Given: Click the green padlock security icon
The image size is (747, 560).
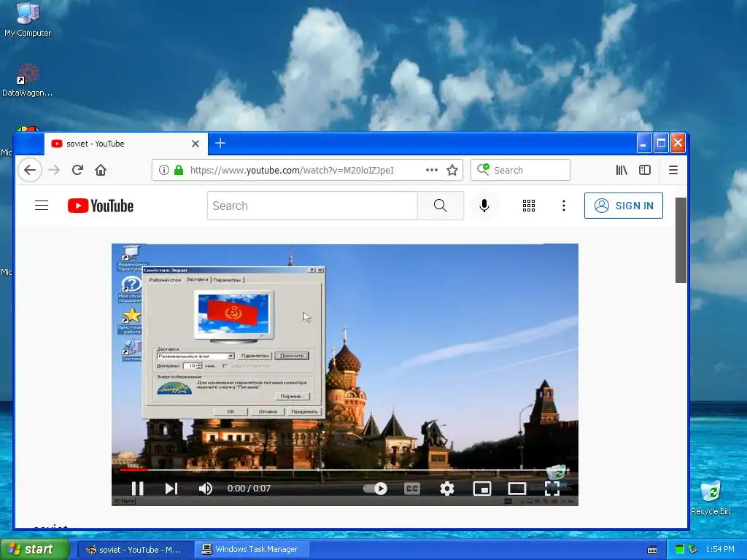Looking at the screenshot, I should 179,170.
